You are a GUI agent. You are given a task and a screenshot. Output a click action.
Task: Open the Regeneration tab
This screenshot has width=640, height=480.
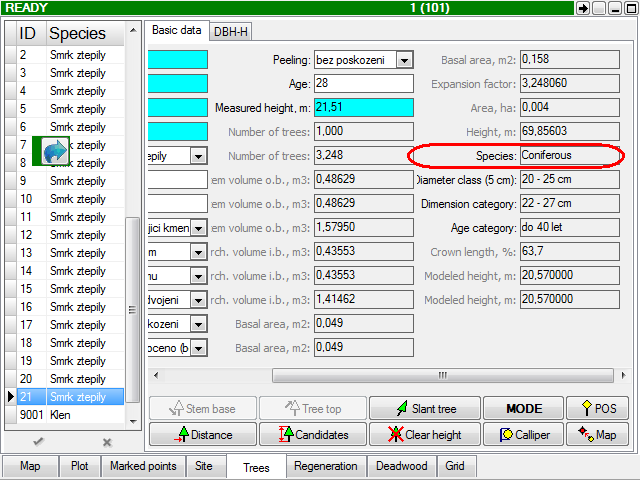click(326, 466)
